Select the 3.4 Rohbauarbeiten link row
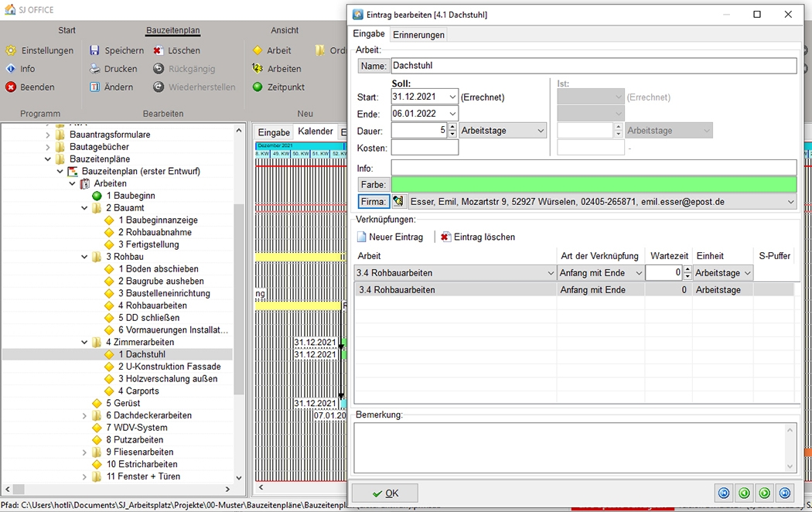This screenshot has width=812, height=512. (575, 290)
